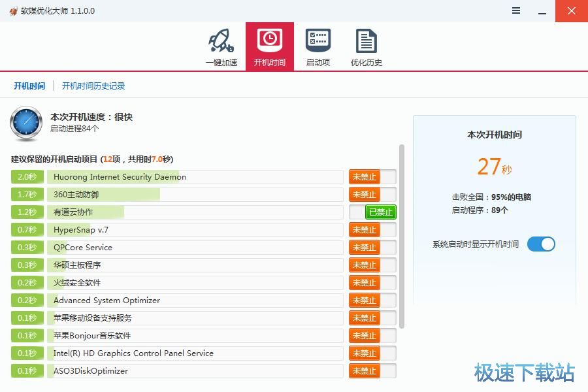Select Huorong Internet Security Daemon row
The image size is (588, 392).
pos(195,176)
